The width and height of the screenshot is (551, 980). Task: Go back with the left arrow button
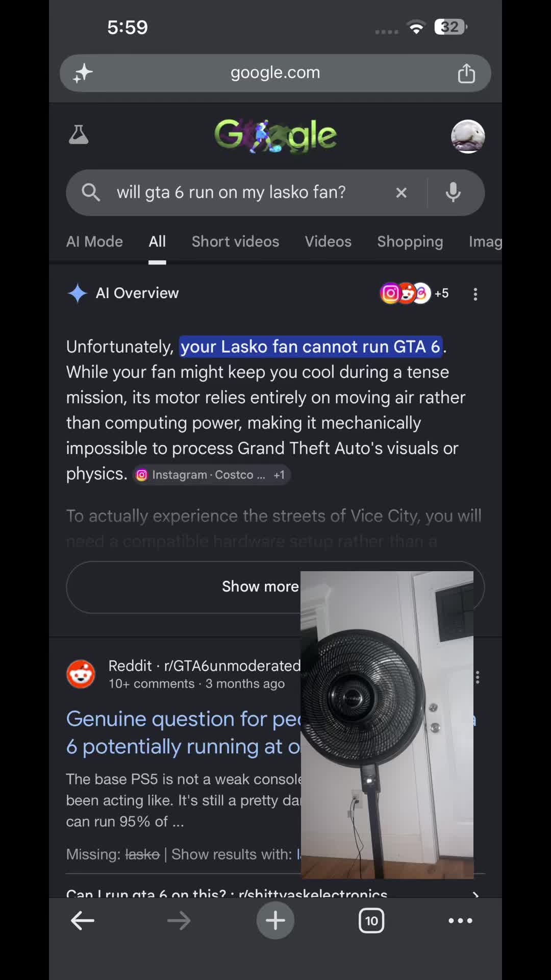tap(83, 921)
